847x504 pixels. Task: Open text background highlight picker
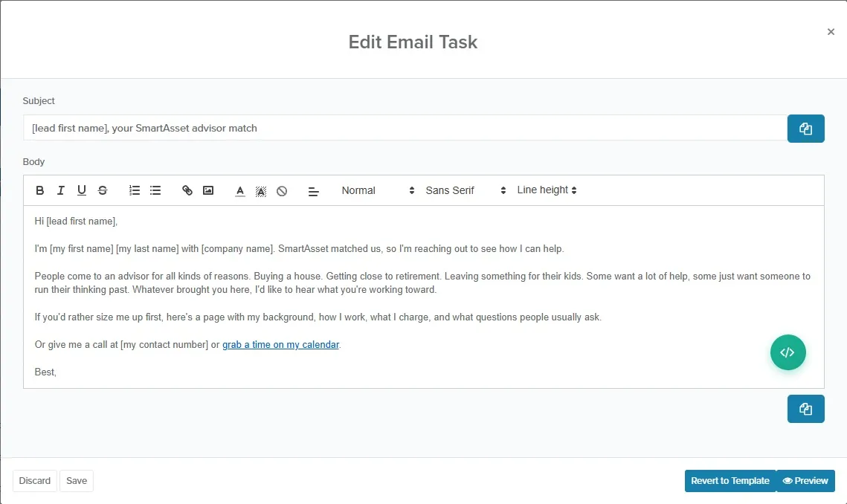[x=261, y=191]
